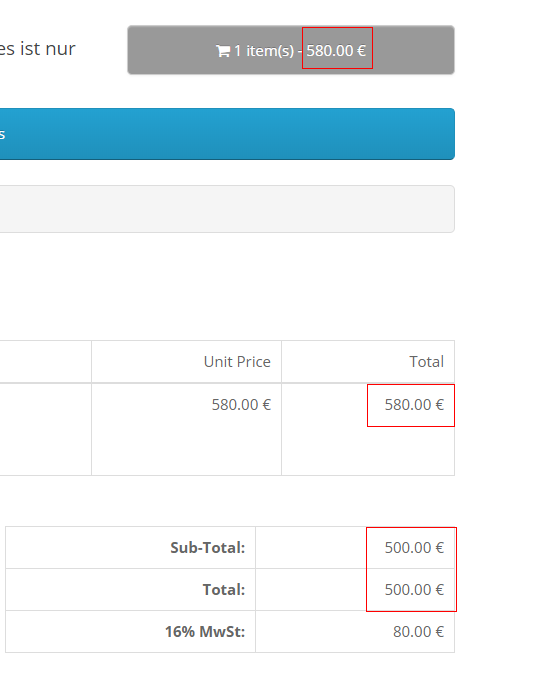
Task: Click the shopping cart icon
Action: [223, 51]
